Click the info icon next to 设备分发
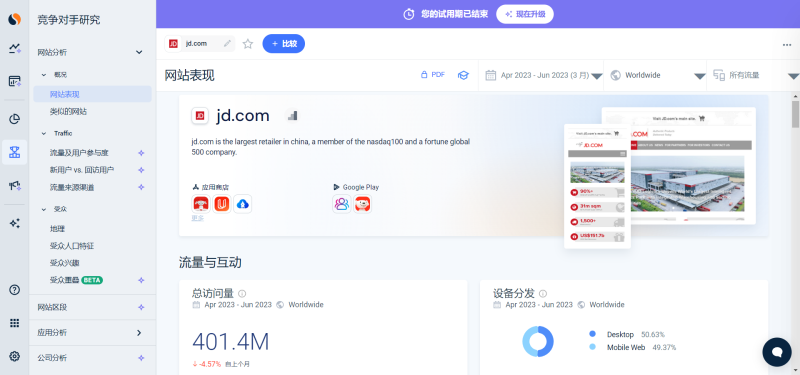 (x=543, y=293)
